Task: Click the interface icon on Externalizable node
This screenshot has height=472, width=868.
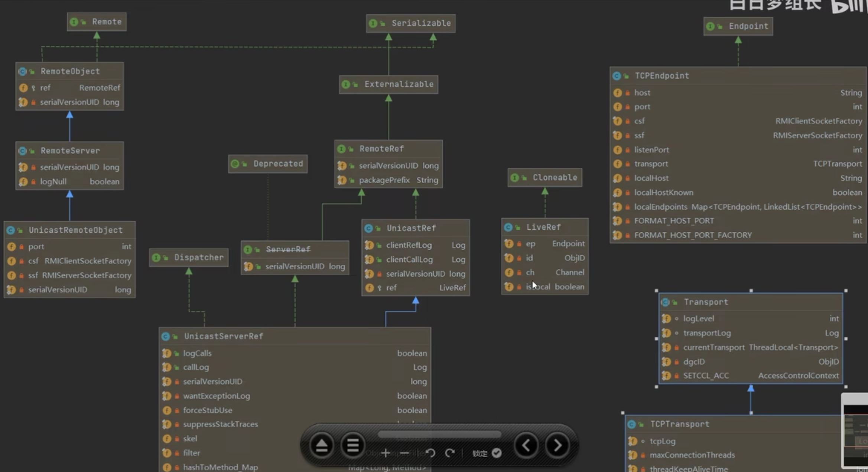Action: (346, 84)
